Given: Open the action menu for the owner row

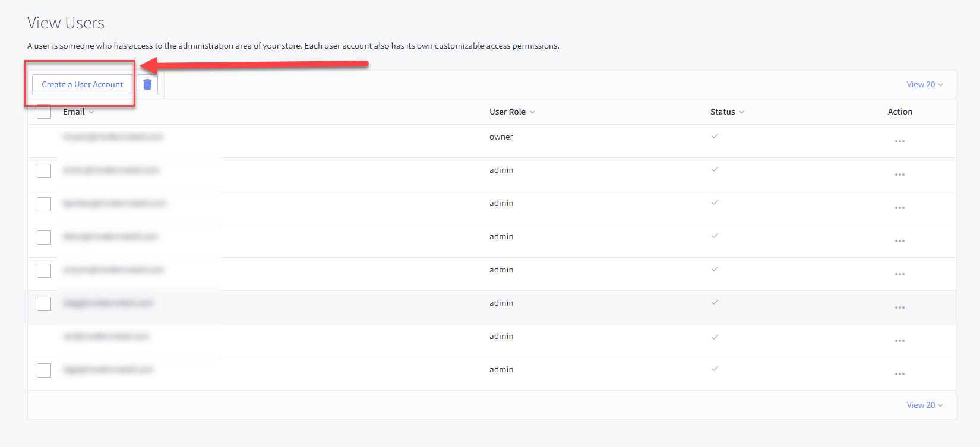Looking at the screenshot, I should (x=900, y=141).
